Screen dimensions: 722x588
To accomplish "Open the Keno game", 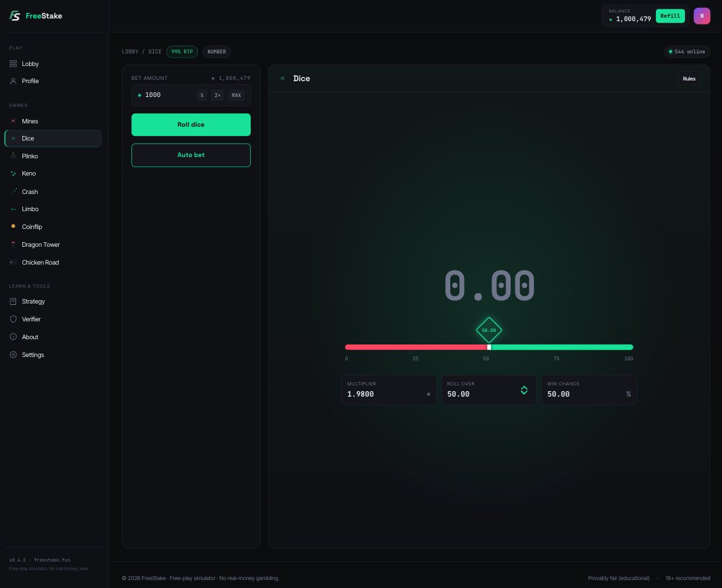I will pyautogui.click(x=53, y=174).
